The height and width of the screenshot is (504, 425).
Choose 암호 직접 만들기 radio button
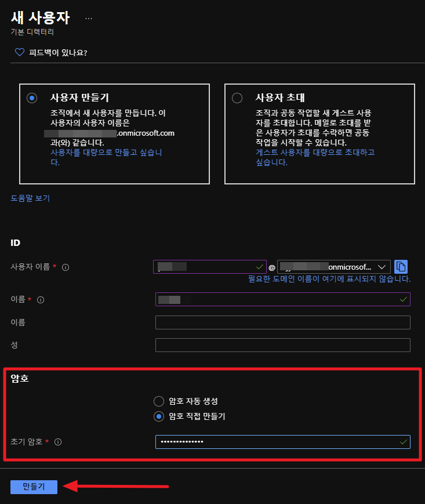point(159,416)
